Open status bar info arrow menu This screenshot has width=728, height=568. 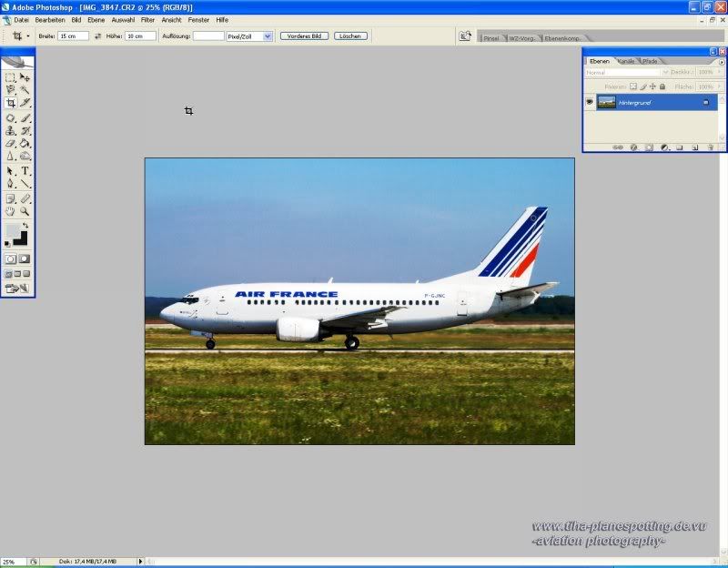coord(140,562)
